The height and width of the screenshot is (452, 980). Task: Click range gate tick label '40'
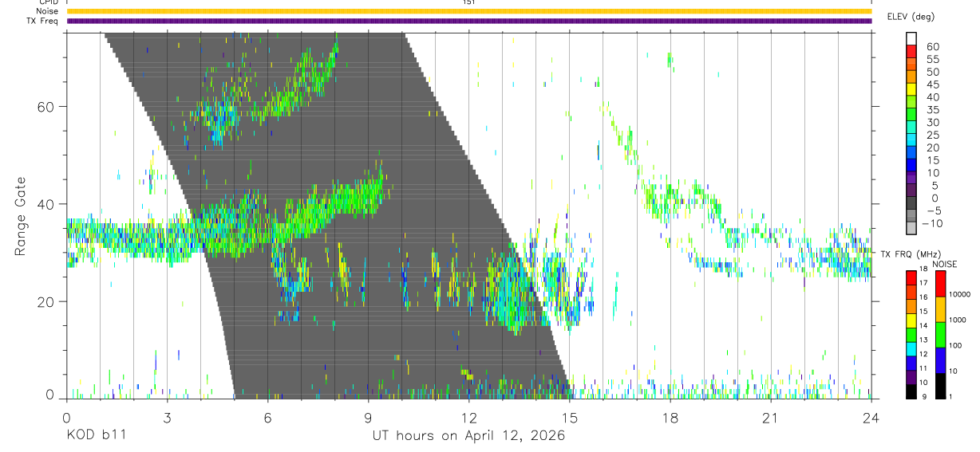(45, 204)
